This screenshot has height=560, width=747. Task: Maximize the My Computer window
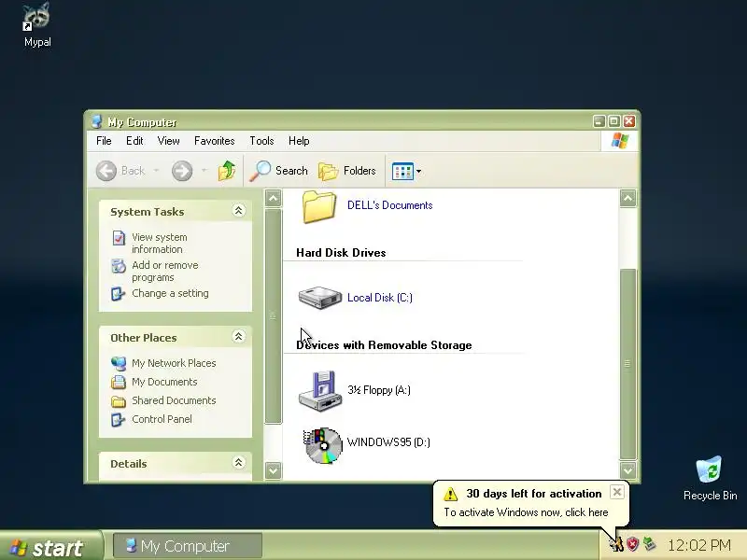614,121
